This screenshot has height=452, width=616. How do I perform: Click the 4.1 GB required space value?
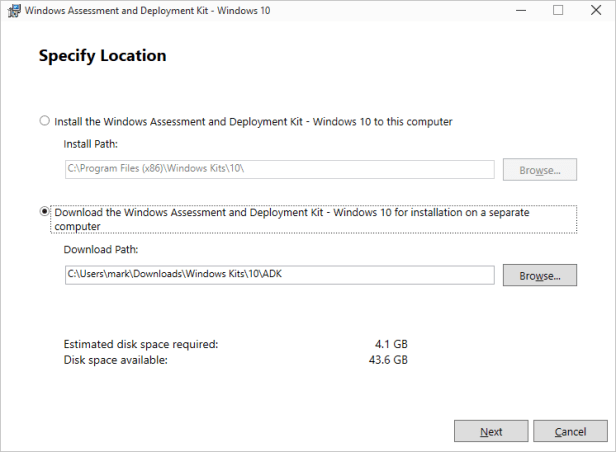tap(391, 344)
